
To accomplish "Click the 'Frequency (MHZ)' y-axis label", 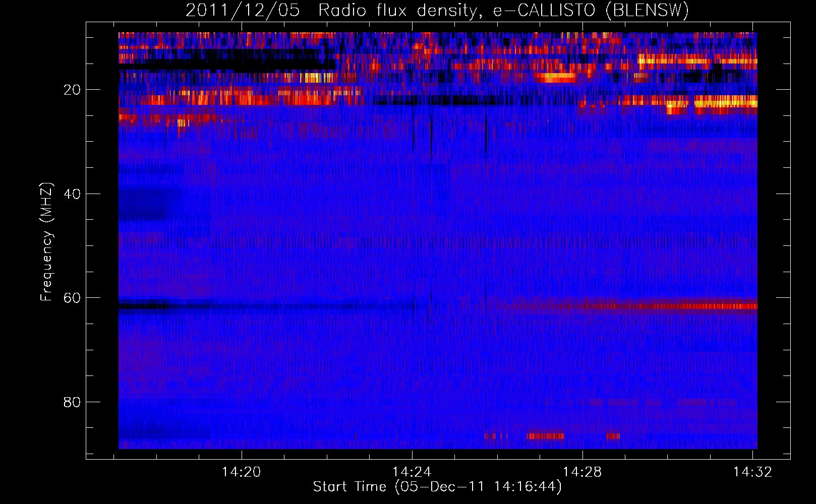I will [x=46, y=242].
